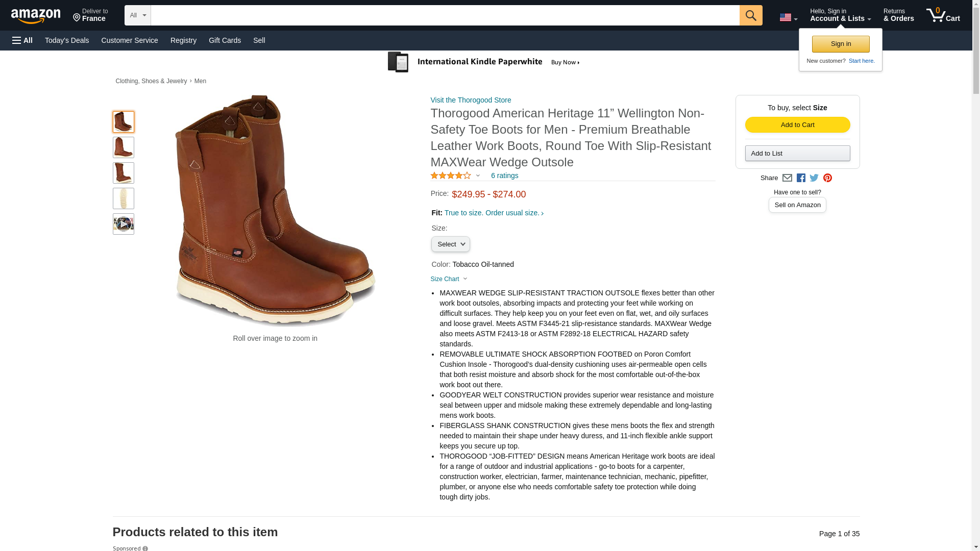Image resolution: width=980 pixels, height=551 pixels.
Task: Go to Gift Cards menu item
Action: point(225,40)
